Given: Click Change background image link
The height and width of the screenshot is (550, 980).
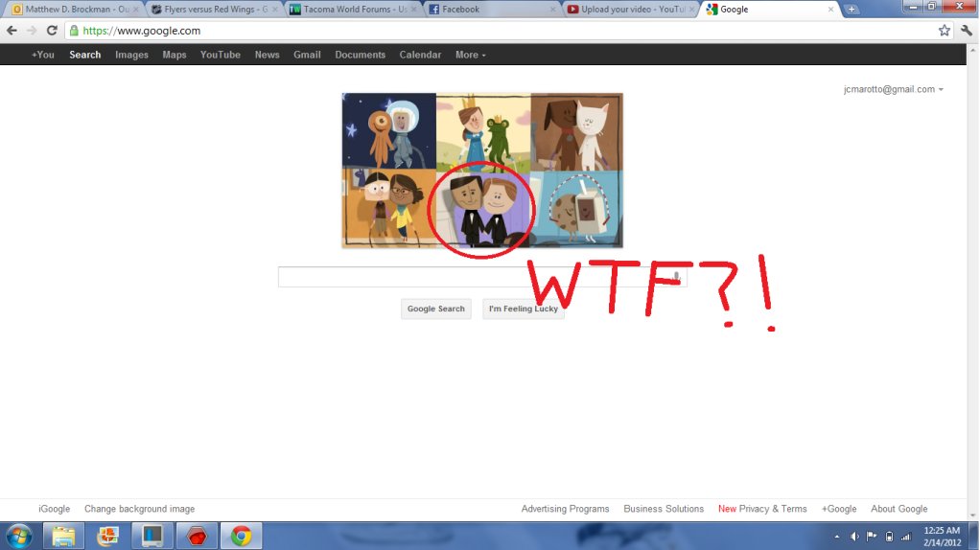Looking at the screenshot, I should (139, 509).
